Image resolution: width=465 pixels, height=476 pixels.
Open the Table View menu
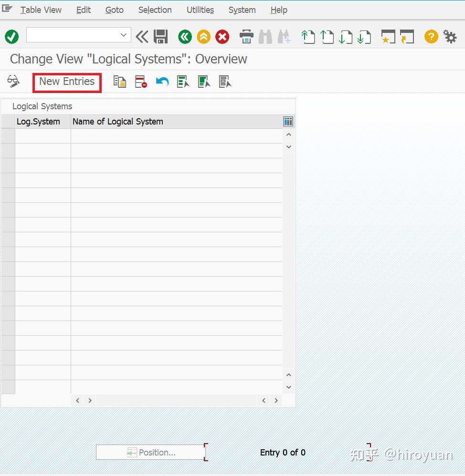pos(41,10)
